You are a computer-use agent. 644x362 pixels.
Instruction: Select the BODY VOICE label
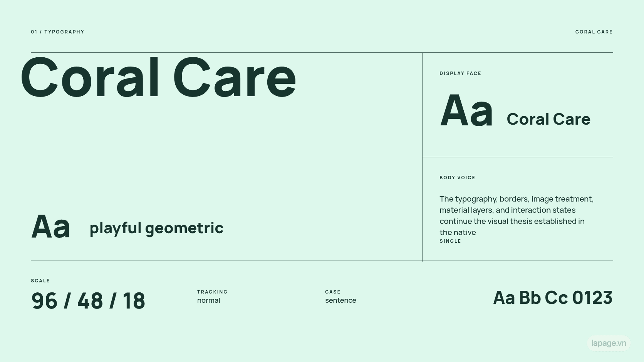coord(457,178)
